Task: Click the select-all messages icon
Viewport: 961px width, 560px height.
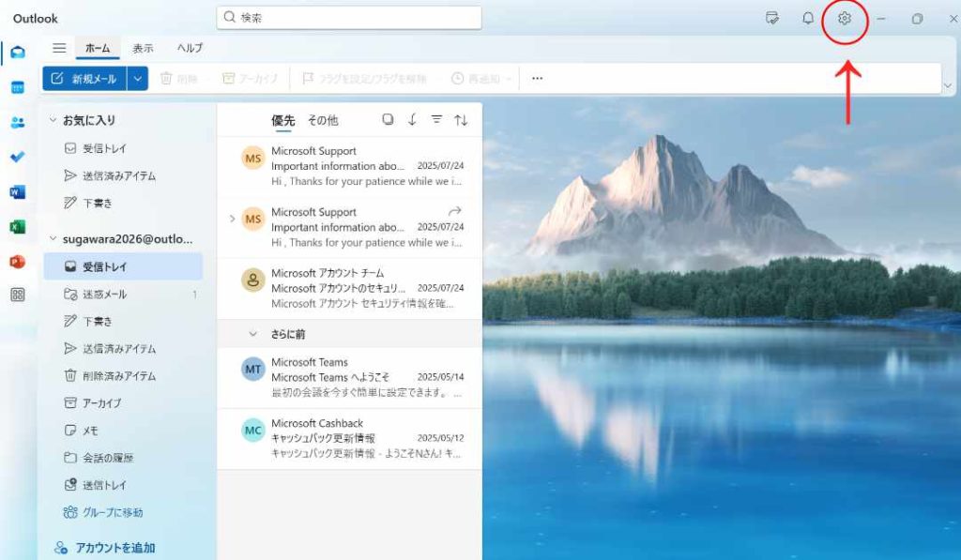Action: point(388,120)
